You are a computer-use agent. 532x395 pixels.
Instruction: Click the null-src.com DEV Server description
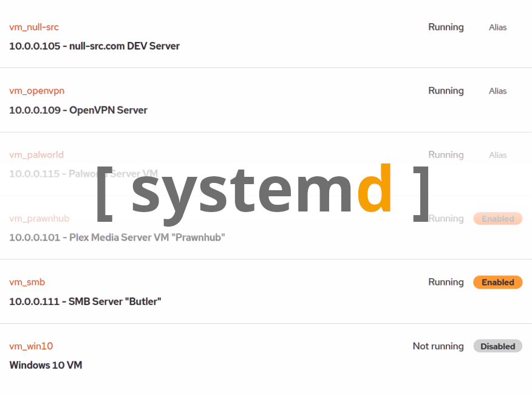[95, 46]
